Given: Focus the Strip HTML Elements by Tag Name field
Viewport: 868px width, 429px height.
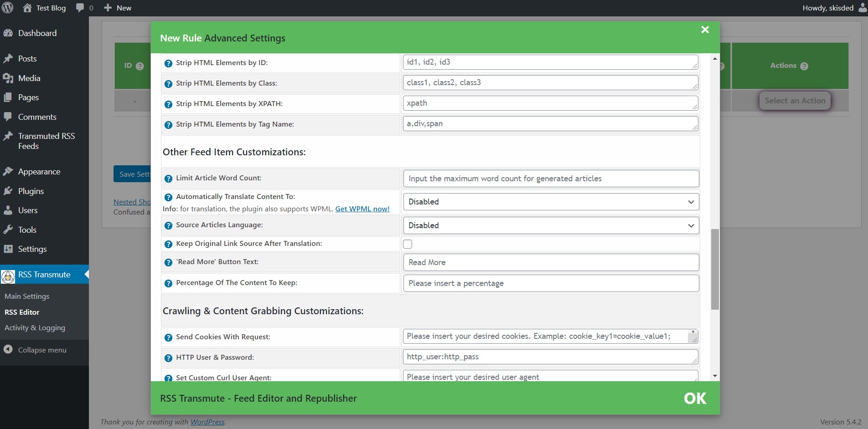Looking at the screenshot, I should [x=550, y=124].
